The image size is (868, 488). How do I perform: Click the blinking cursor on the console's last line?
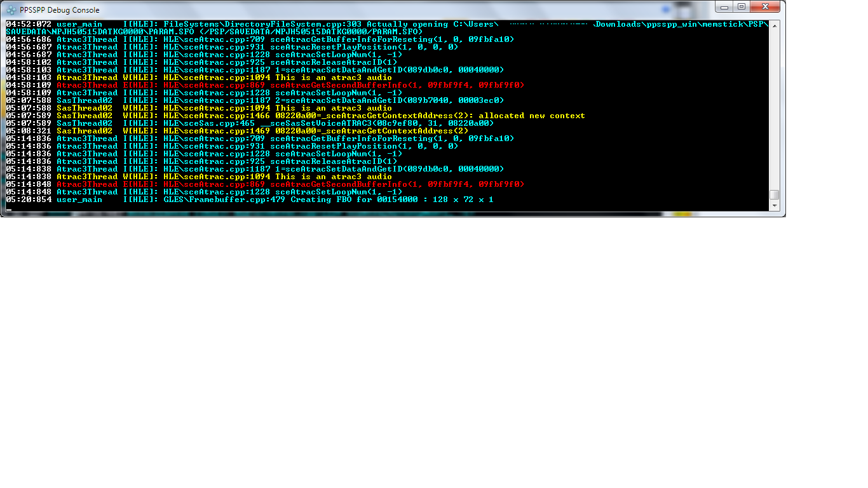pyautogui.click(x=9, y=208)
